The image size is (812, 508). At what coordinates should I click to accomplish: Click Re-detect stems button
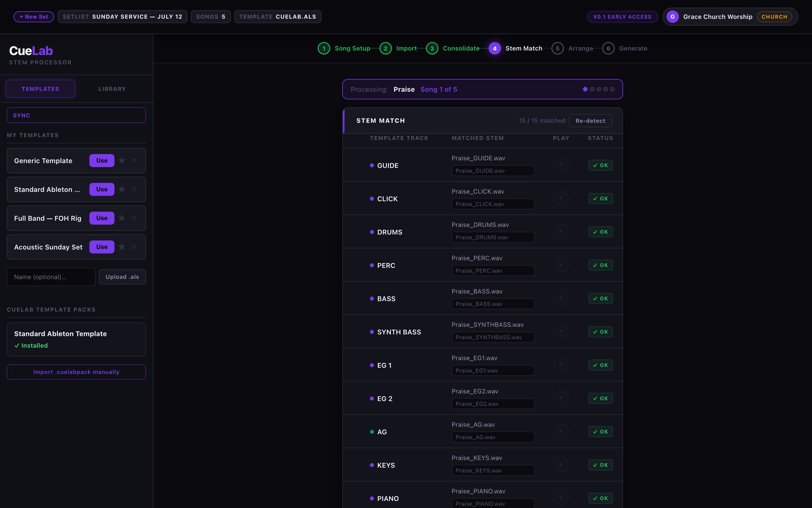pos(591,121)
